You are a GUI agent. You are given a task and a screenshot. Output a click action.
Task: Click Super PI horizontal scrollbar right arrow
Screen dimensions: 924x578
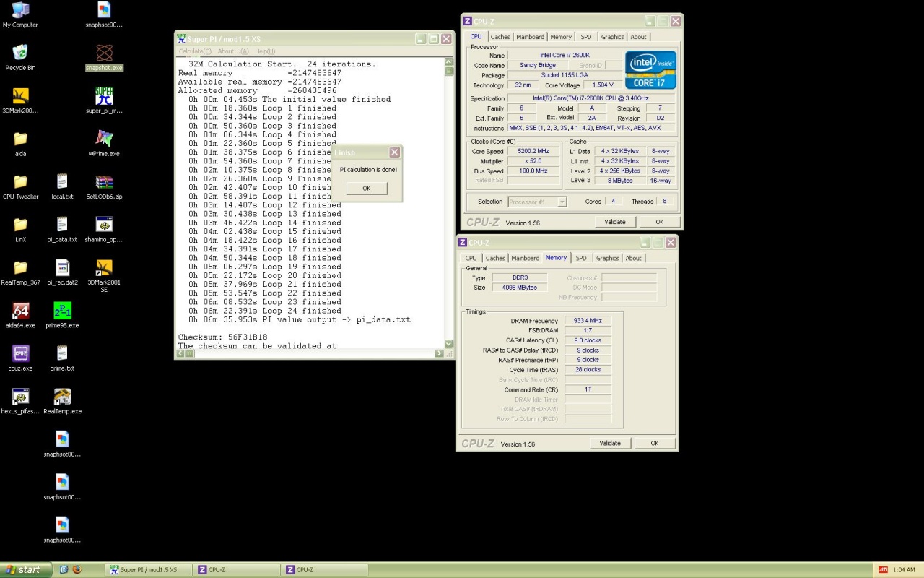(439, 353)
